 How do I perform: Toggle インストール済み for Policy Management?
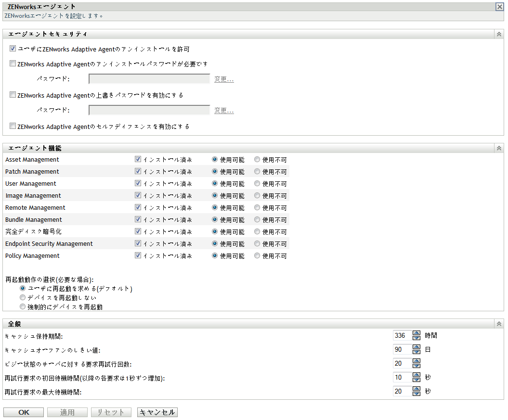pos(138,255)
